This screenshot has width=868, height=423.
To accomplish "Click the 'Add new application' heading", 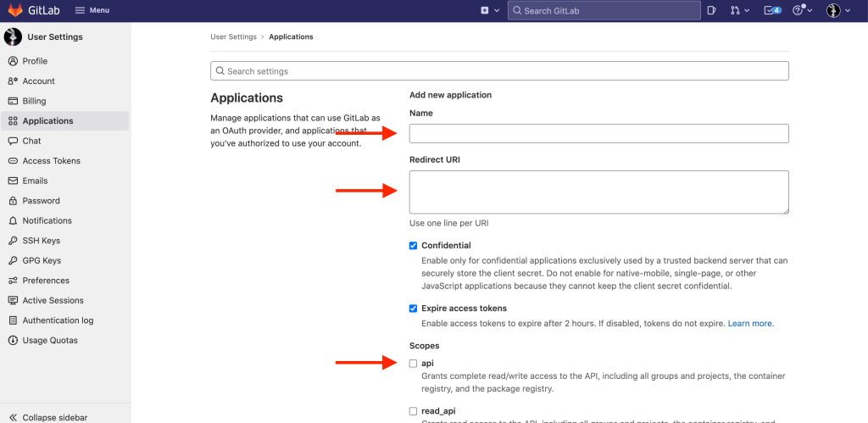I will [x=451, y=95].
